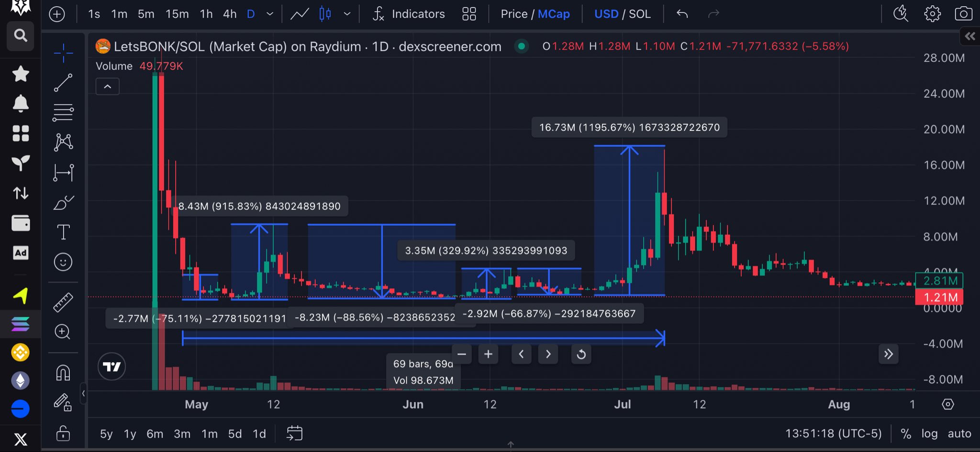
Task: Zoom out chart with minus button
Action: (462, 354)
